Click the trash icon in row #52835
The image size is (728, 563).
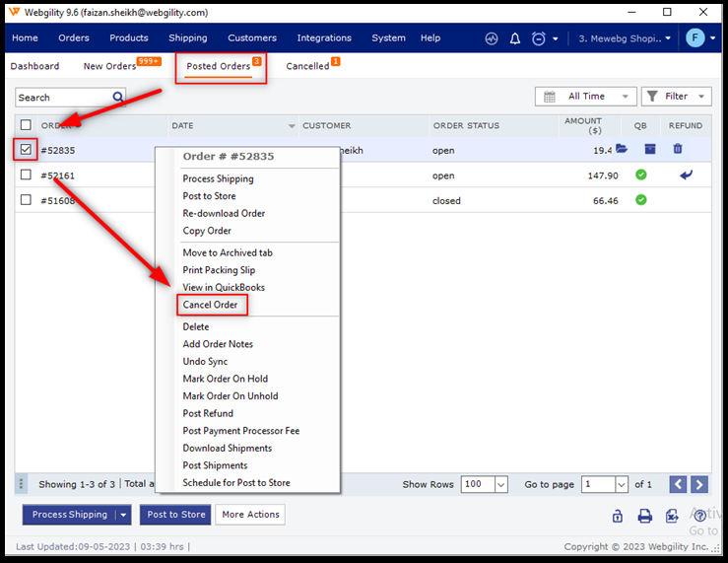point(678,150)
